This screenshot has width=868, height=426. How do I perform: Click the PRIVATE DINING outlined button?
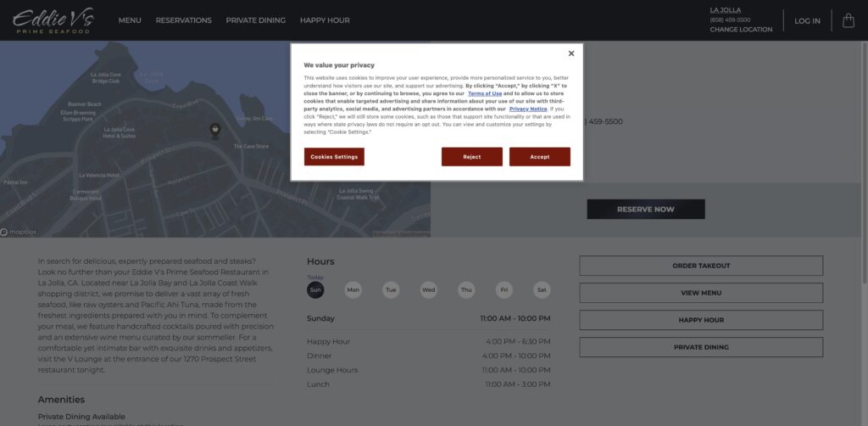pos(701,347)
